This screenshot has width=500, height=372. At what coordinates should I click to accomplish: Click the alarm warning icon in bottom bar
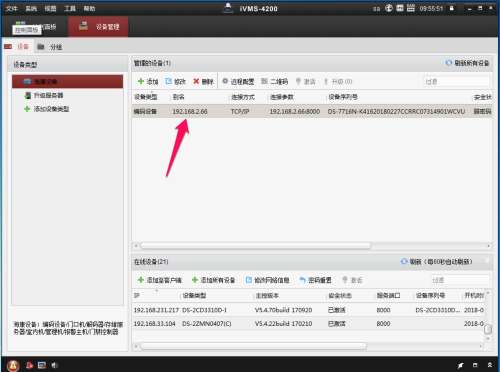click(13, 366)
